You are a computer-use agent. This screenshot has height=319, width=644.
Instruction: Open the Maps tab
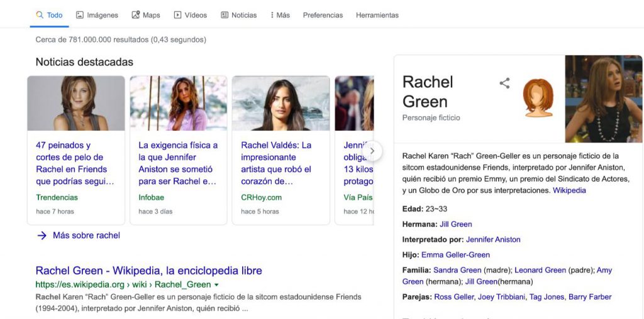[146, 15]
